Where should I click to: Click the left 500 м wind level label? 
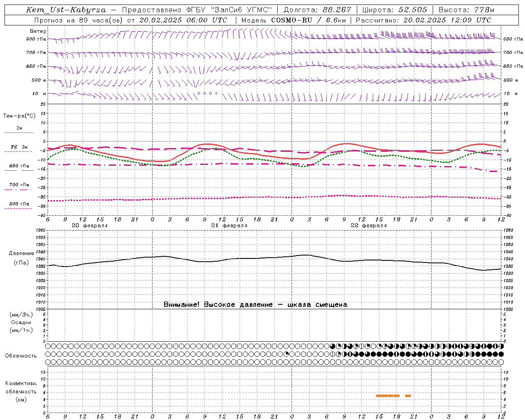(39, 80)
